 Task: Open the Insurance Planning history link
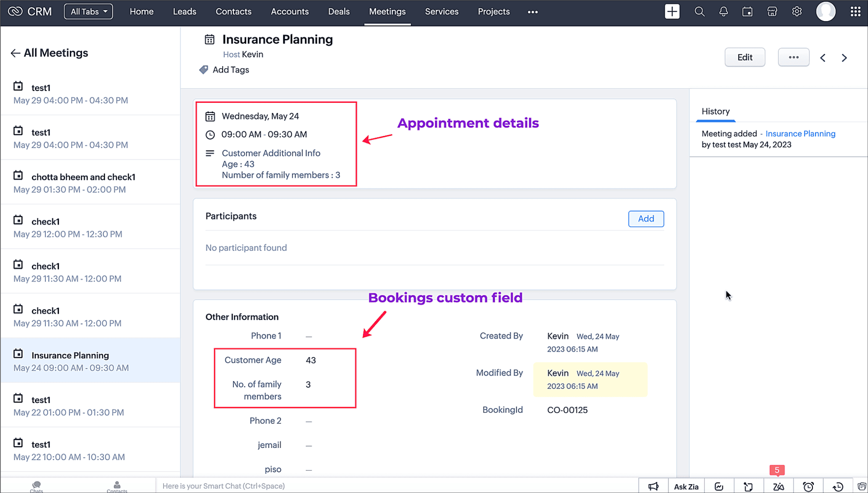tap(800, 133)
